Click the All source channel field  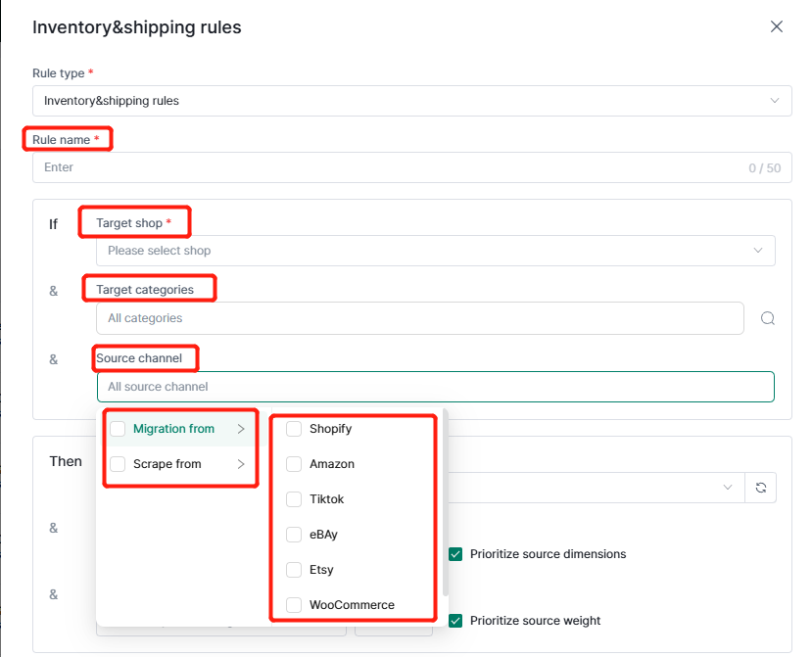tap(435, 387)
